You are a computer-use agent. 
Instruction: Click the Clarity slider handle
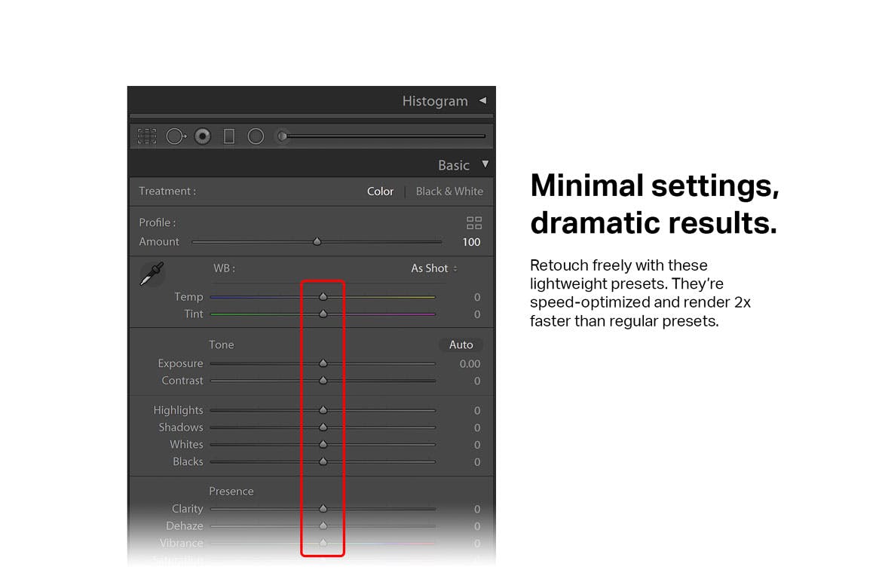pos(323,509)
